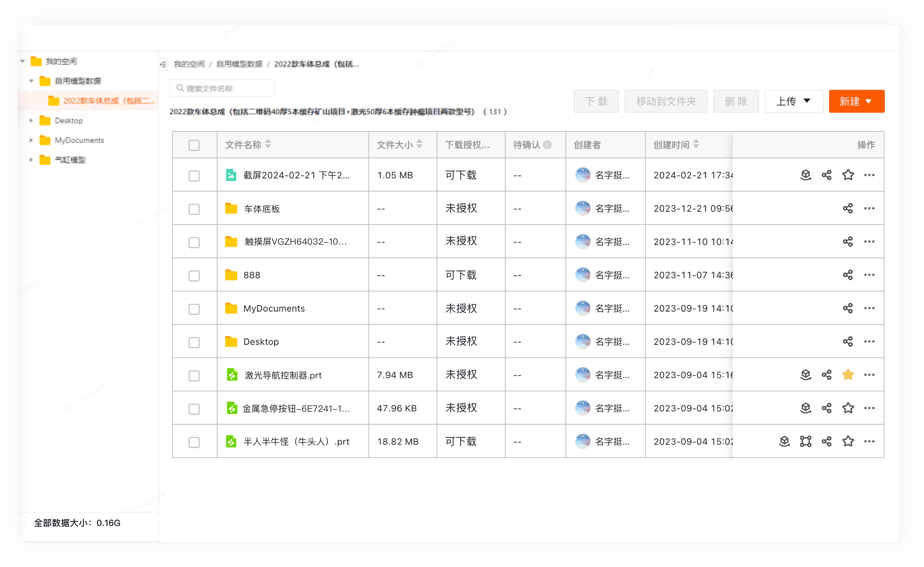Open 3D preview for 金属急停按钮 file
924x567 pixels.
tap(806, 408)
